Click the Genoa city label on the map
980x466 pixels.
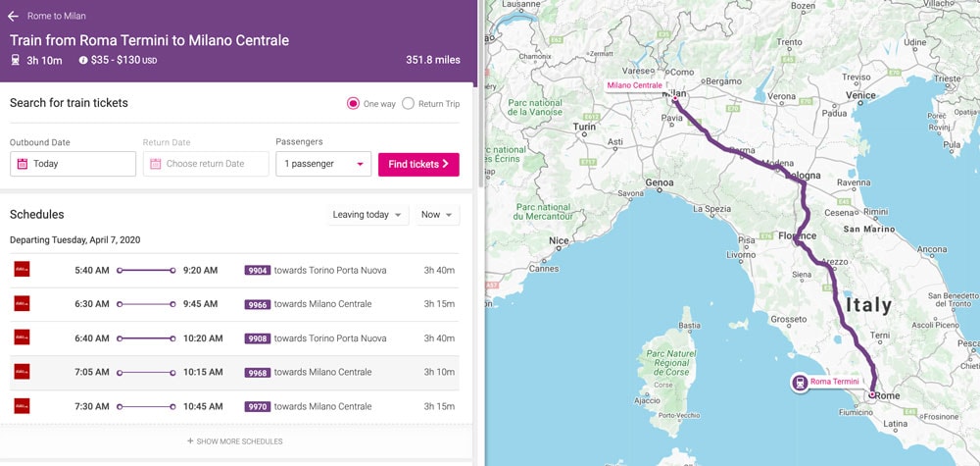pyautogui.click(x=660, y=183)
